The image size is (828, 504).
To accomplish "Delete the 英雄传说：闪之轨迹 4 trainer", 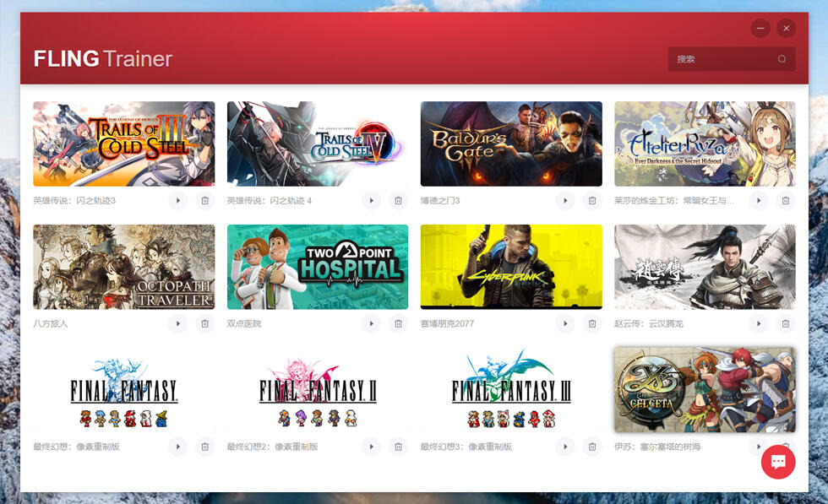I will (x=398, y=200).
